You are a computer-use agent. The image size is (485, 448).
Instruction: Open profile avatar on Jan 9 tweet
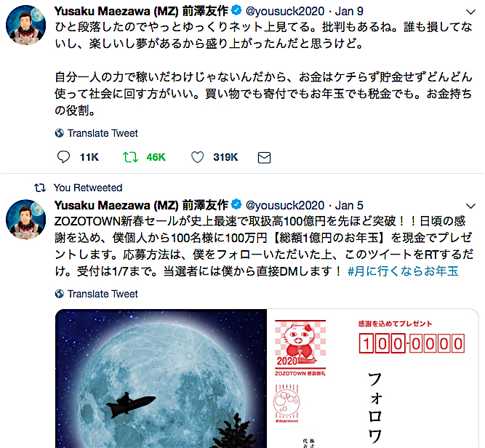[26, 25]
